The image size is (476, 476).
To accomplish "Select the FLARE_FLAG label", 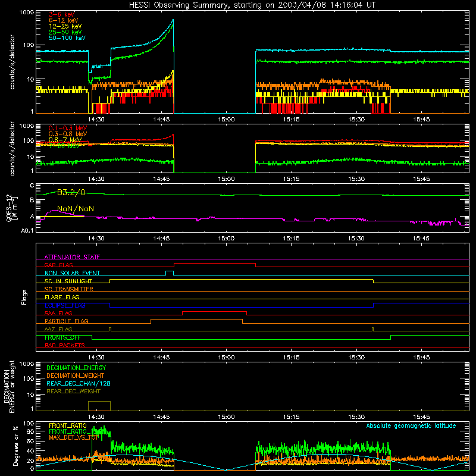I will click(62, 297).
